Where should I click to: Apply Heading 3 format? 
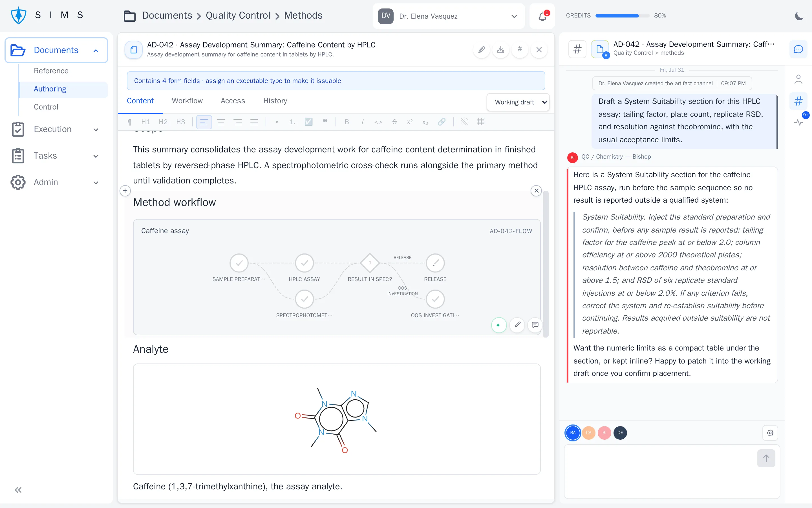(180, 122)
